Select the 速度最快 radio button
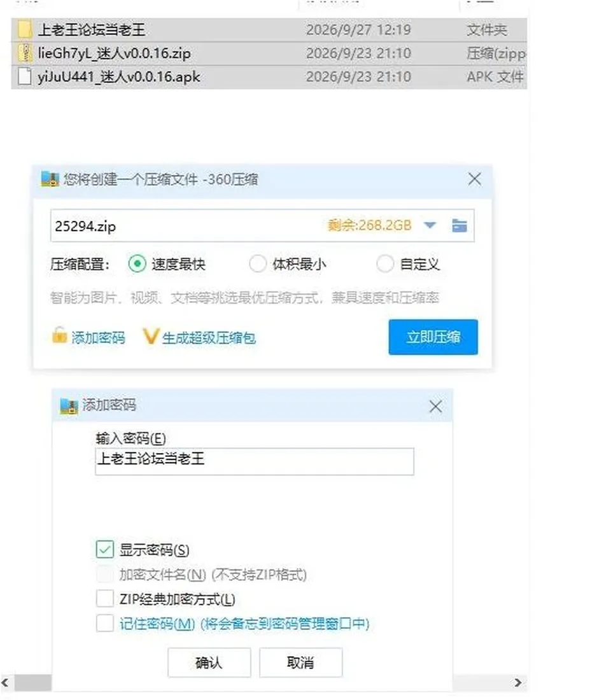 click(x=137, y=263)
